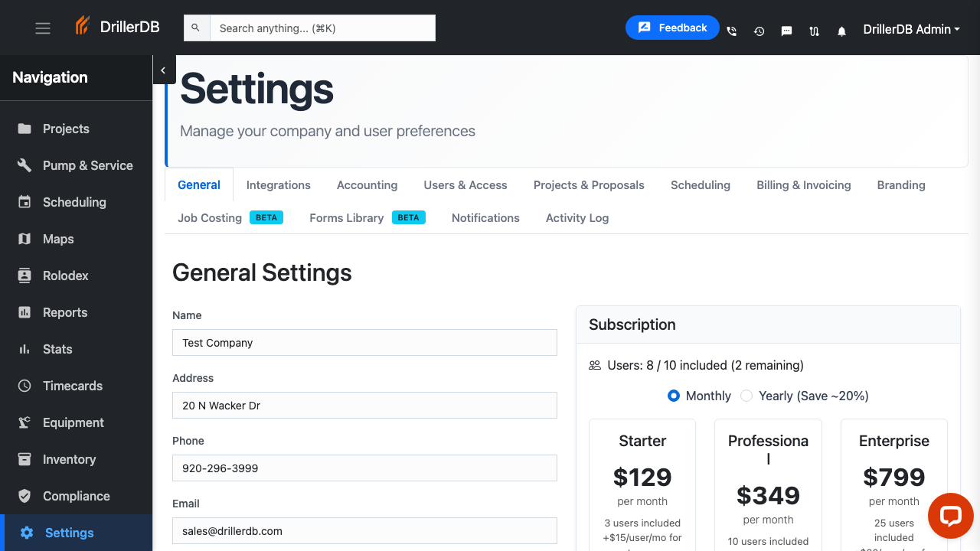Open the history icon in the top bar
This screenshot has height=551, width=980.
coord(759,31)
